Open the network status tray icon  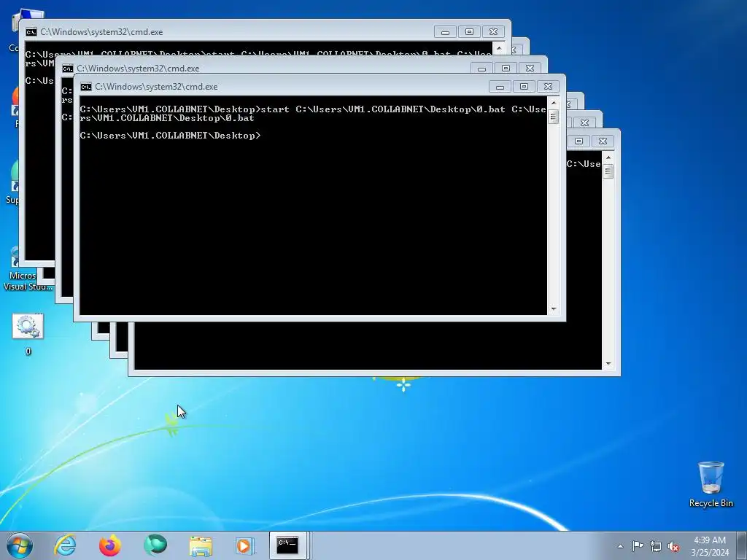coord(656,546)
